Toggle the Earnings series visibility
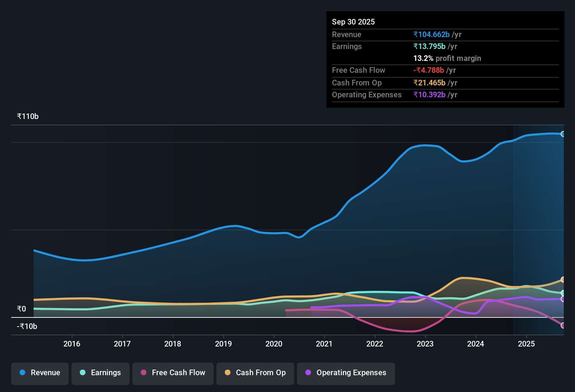The image size is (575, 392). click(100, 373)
